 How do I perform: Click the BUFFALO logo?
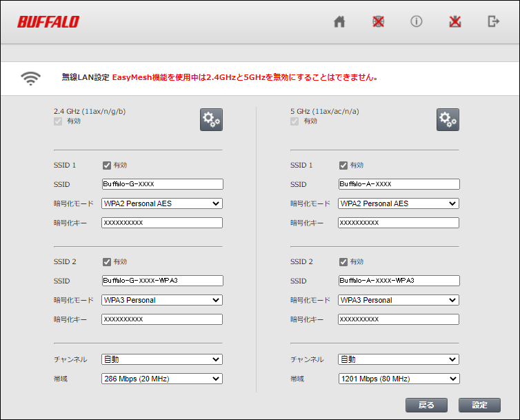[48, 22]
